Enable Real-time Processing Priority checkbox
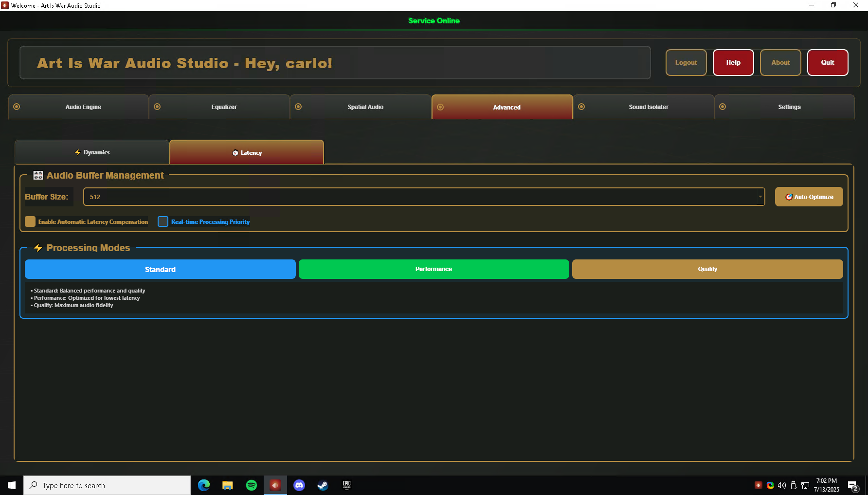 (x=163, y=221)
